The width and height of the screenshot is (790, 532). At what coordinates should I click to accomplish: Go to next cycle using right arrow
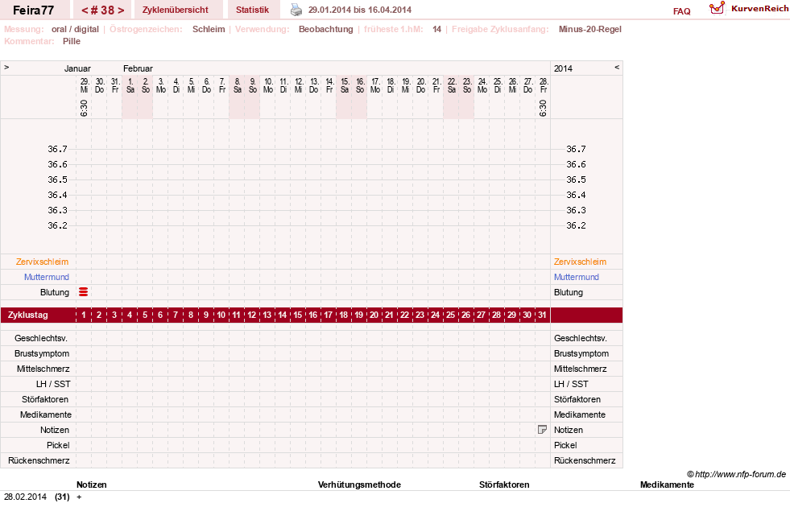[121, 10]
